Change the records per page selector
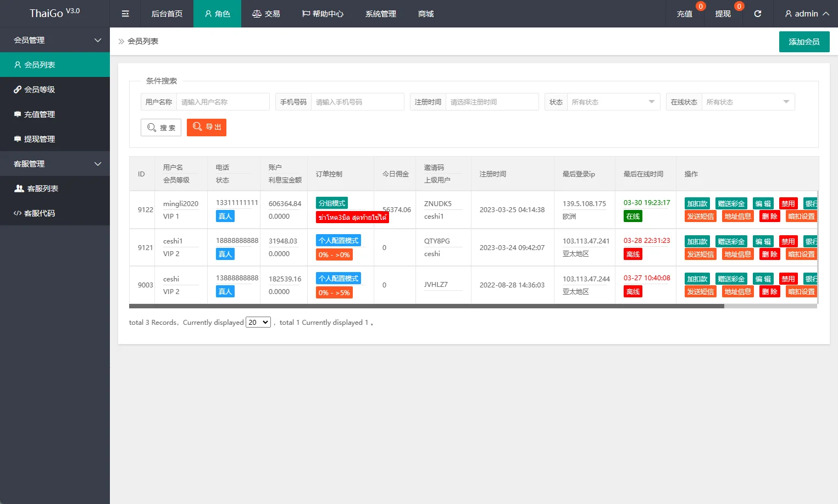Image resolution: width=838 pixels, height=504 pixels. click(x=258, y=323)
